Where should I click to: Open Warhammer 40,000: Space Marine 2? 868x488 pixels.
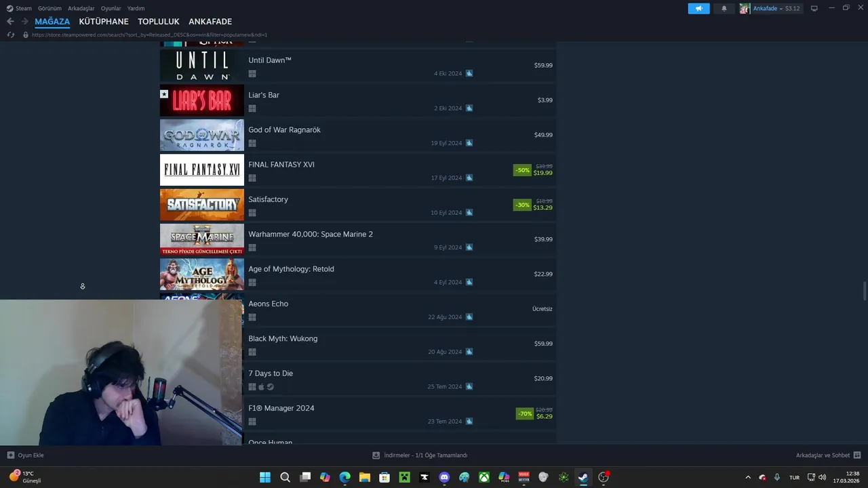pos(358,239)
